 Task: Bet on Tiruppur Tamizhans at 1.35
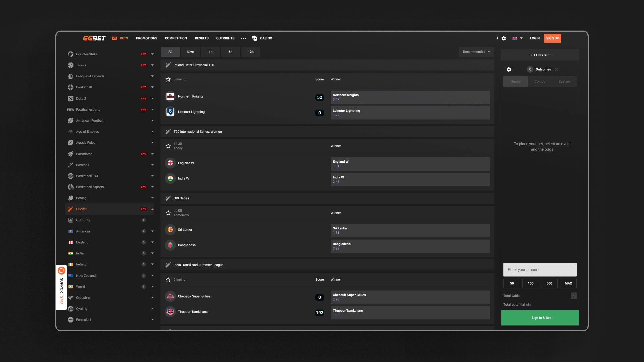410,313
